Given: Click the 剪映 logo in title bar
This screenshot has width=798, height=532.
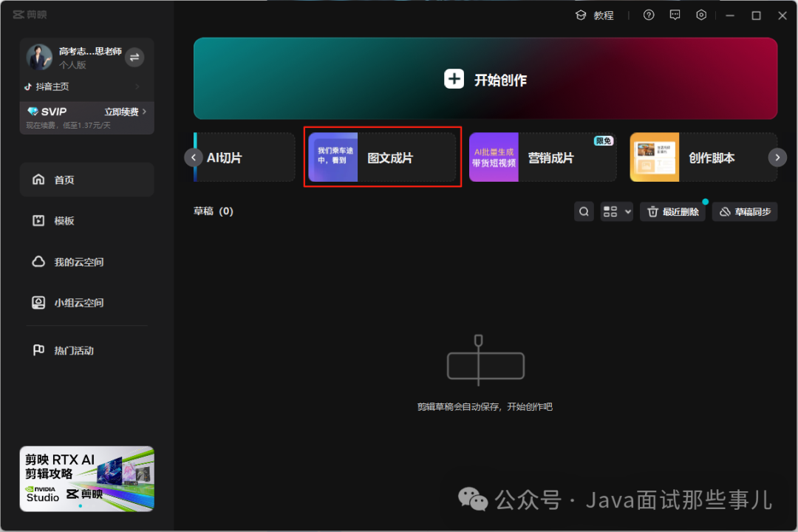Looking at the screenshot, I should (x=30, y=15).
